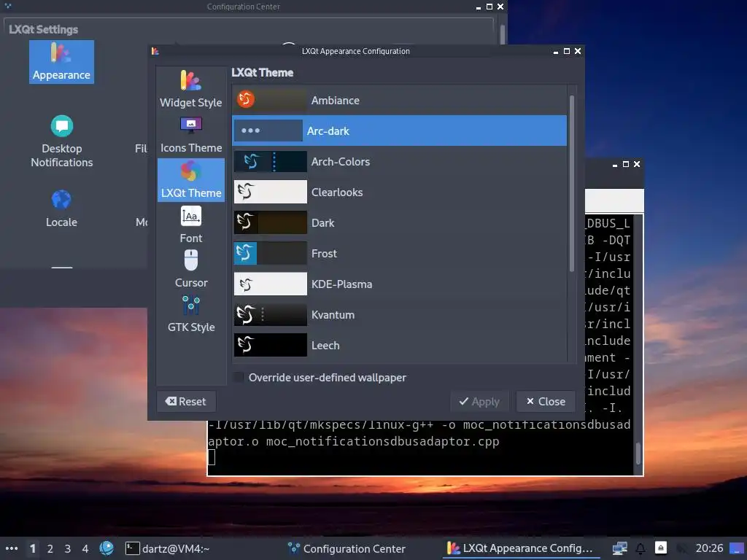Select the Arc-dark theme name
This screenshot has height=560, width=747.
328,131
